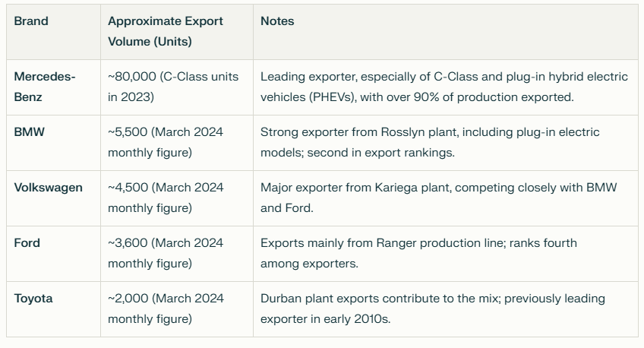Click the Leading exporter C-Class notes text
This screenshot has height=348, width=644.
coord(444,87)
